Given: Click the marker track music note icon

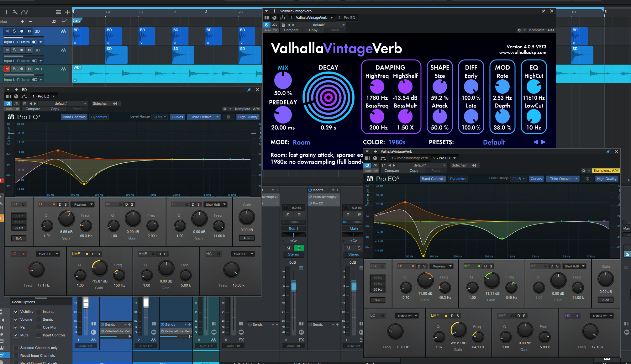Looking at the screenshot, I should (54, 21).
